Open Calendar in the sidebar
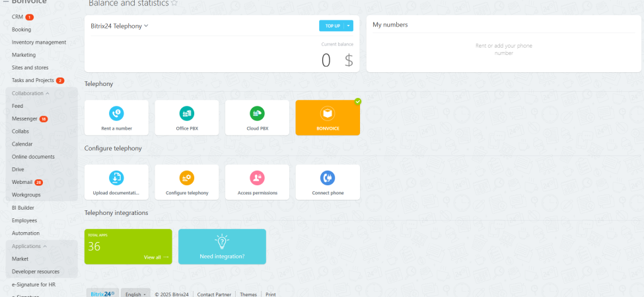The height and width of the screenshot is (297, 644). [22, 144]
